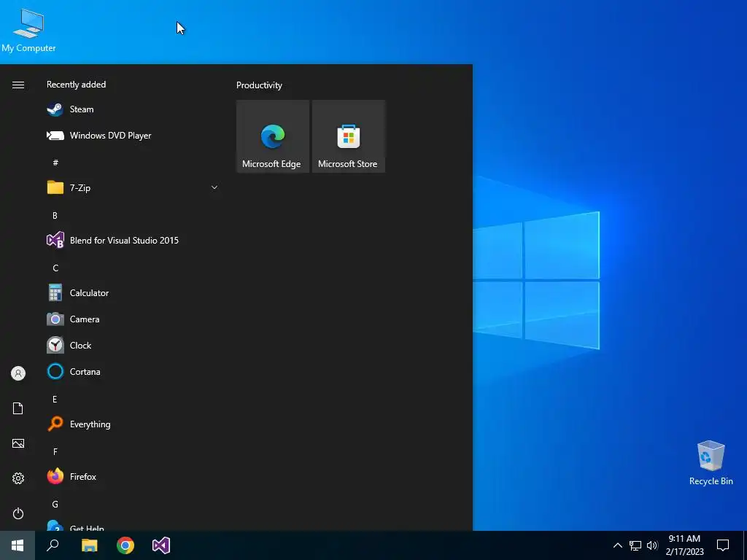Launch the Calculator app
The width and height of the screenshot is (747, 560).
[x=132, y=293]
